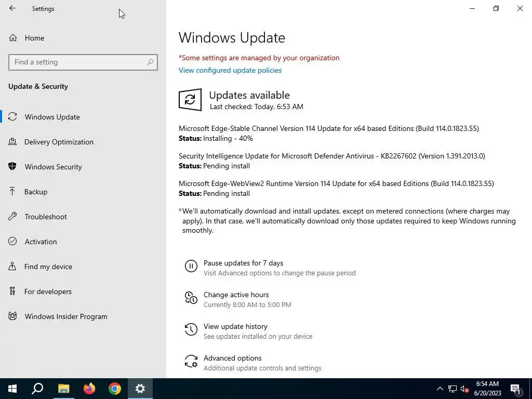The height and width of the screenshot is (399, 532).
Task: Launch Google Chrome from the taskbar
Action: pyautogui.click(x=115, y=389)
